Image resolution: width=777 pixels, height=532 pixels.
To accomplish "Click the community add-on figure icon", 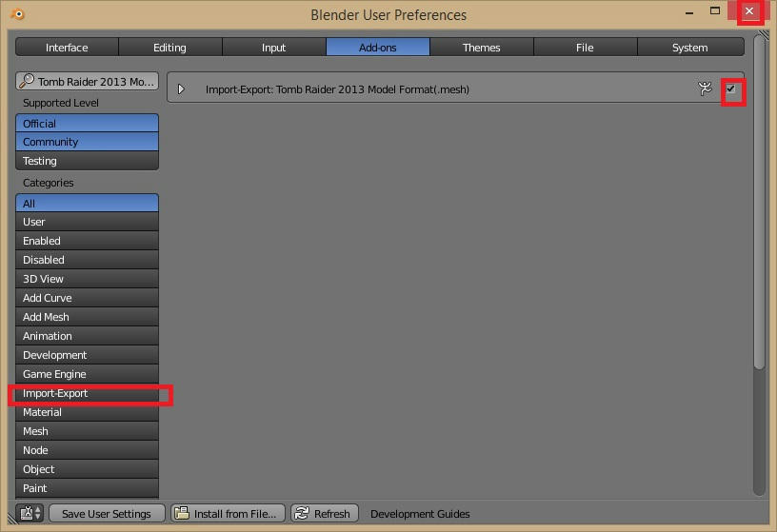I will point(705,89).
